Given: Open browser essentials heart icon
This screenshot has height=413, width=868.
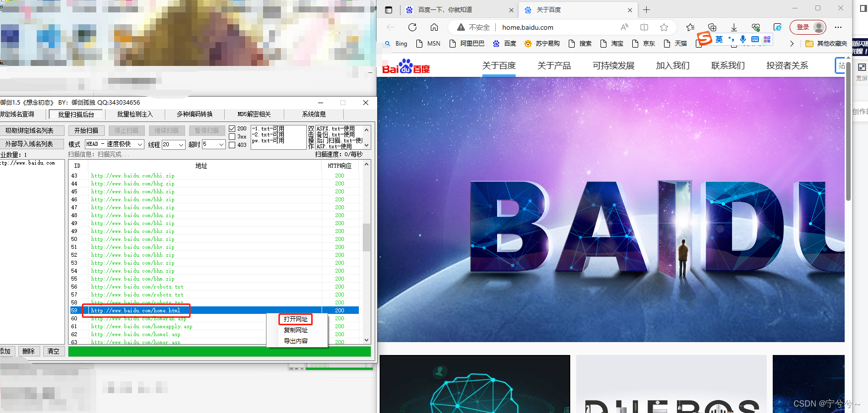Looking at the screenshot, I should [756, 27].
